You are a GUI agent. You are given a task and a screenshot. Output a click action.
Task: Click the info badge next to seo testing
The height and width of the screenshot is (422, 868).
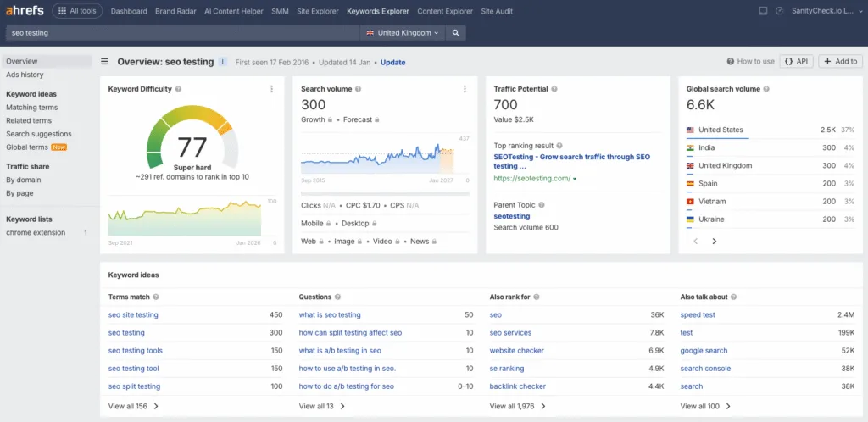[223, 62]
